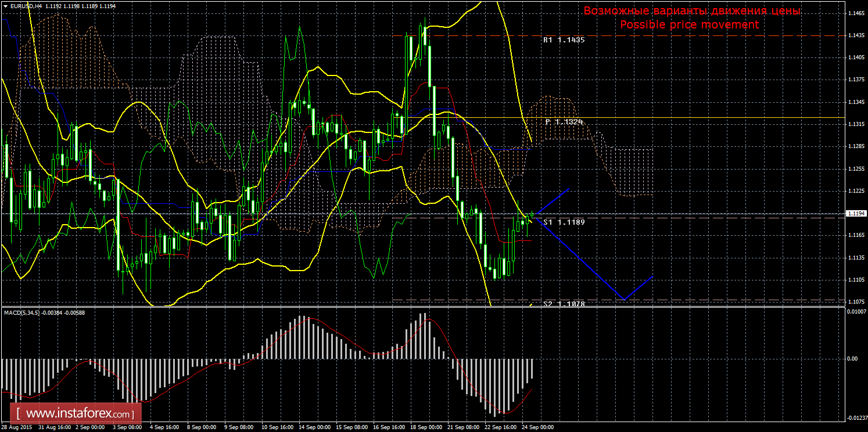Click the EURUSD,H4 symbol label
This screenshot has height=432, width=868.
pos(25,6)
